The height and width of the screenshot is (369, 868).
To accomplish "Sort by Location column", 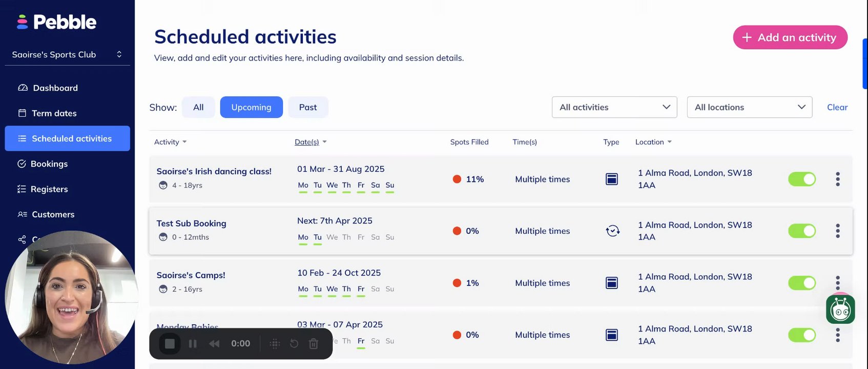I will pos(653,142).
